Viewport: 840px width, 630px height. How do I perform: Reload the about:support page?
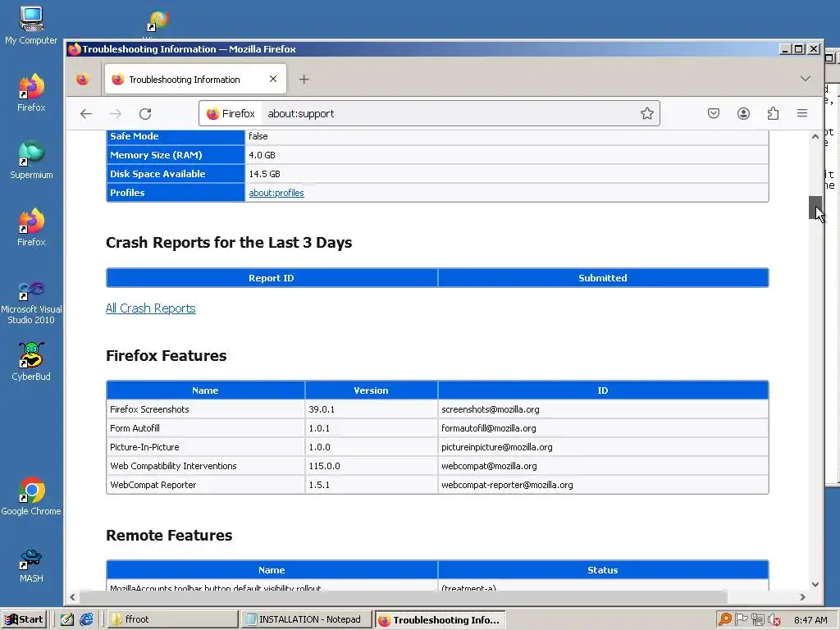145,113
